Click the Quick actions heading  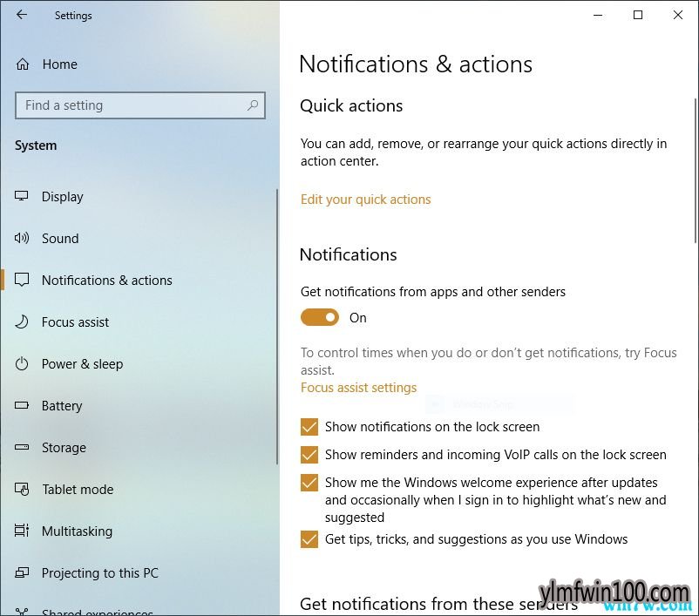[351, 106]
